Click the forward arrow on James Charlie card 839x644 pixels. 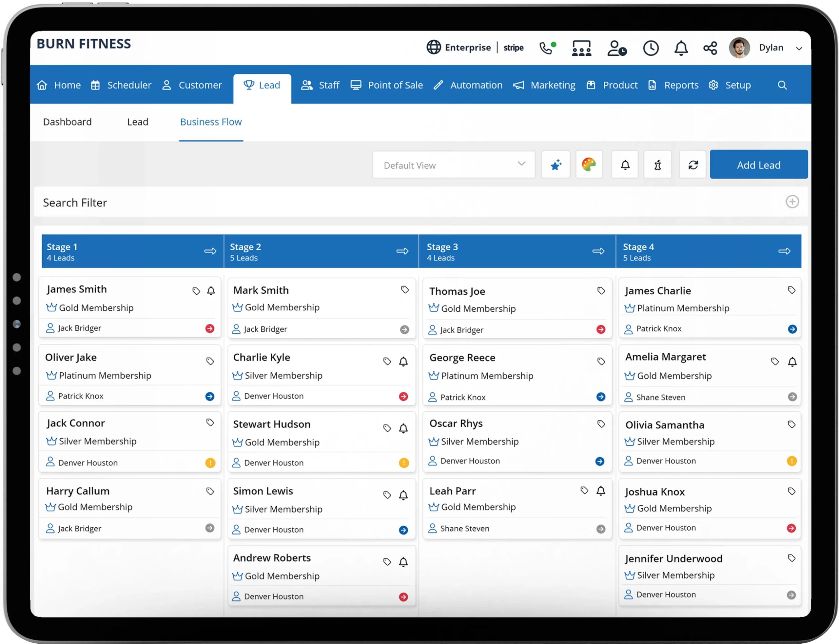pos(792,329)
